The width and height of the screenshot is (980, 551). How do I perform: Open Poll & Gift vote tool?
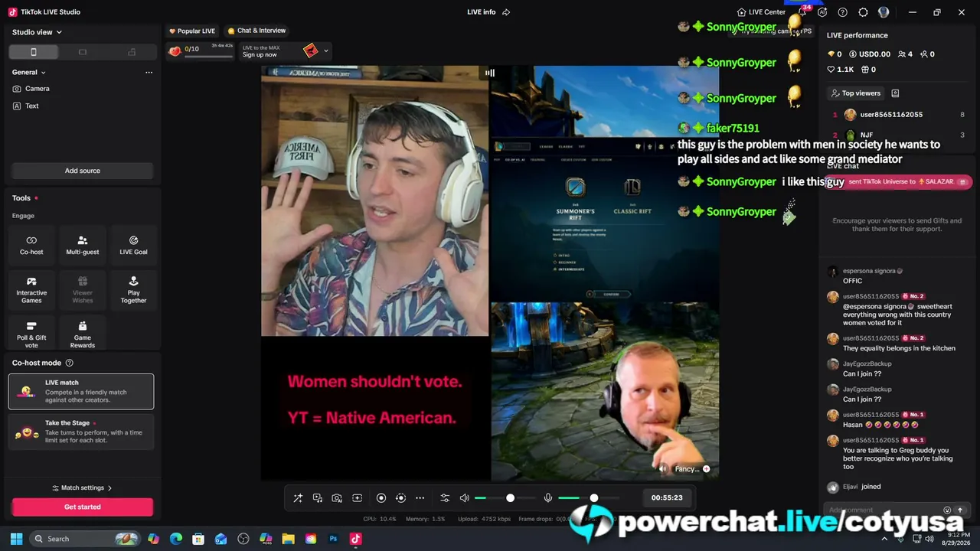[x=31, y=335]
